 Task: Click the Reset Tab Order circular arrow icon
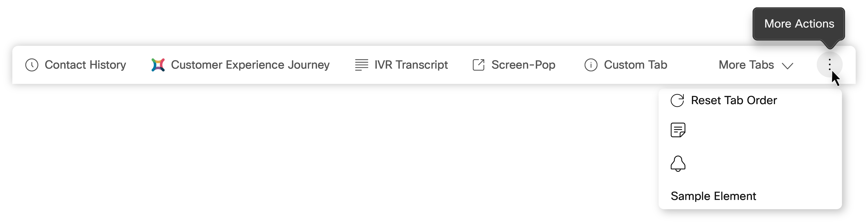click(x=677, y=100)
